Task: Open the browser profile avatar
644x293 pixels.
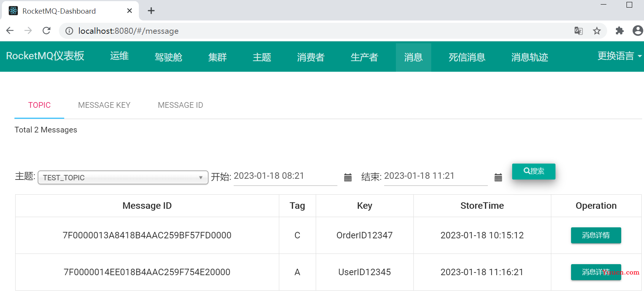Action: [638, 31]
